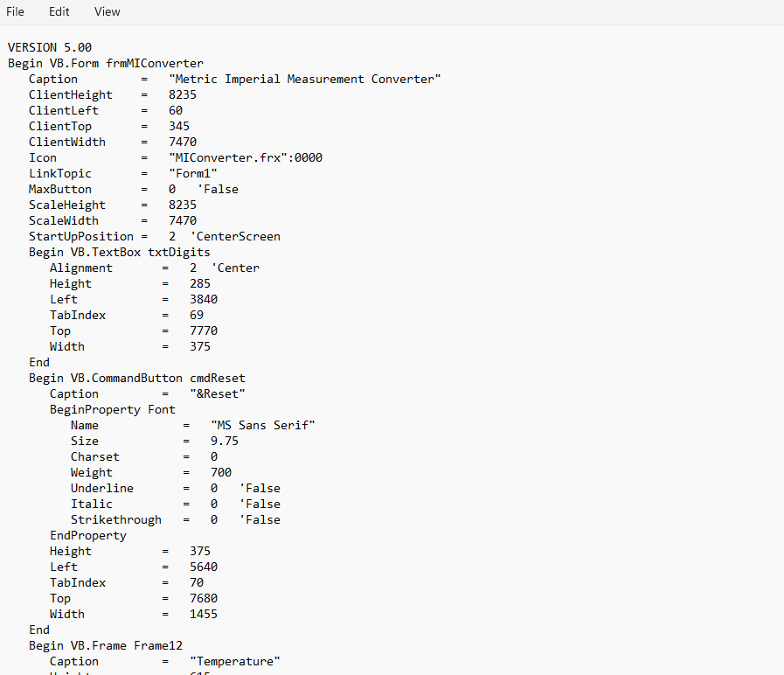Select the MS Sans Serif font name text
This screenshot has width=784, height=675.
point(262,425)
